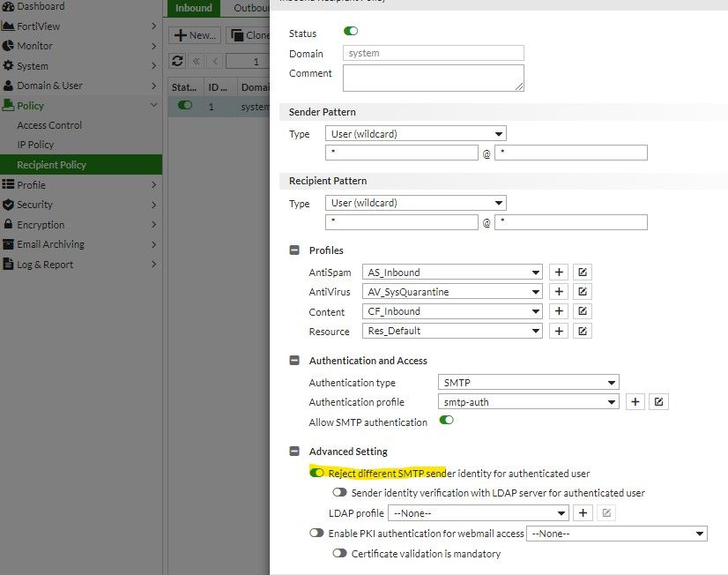The width and height of the screenshot is (728, 575).
Task: Click the Profile list icon
Action: [8, 184]
